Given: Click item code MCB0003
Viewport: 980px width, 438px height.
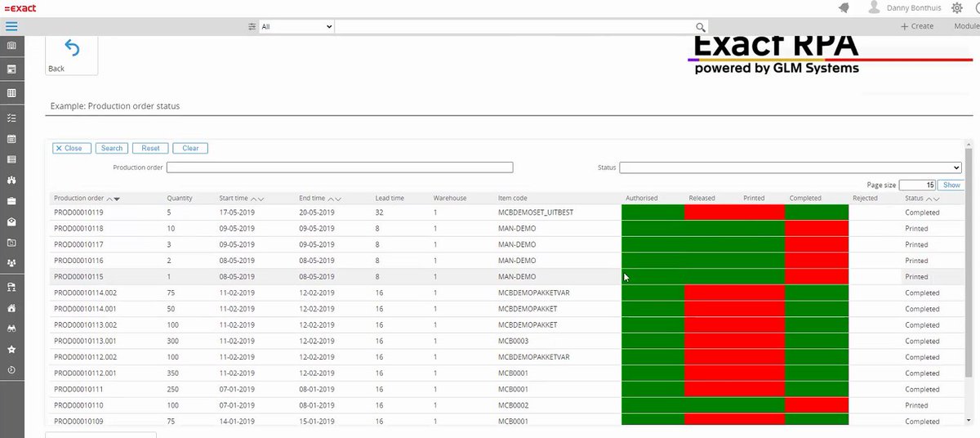Looking at the screenshot, I should (x=513, y=341).
